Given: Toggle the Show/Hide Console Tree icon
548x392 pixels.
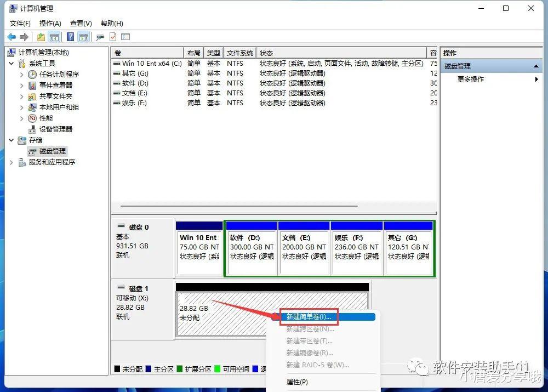Looking at the screenshot, I should tap(54, 37).
